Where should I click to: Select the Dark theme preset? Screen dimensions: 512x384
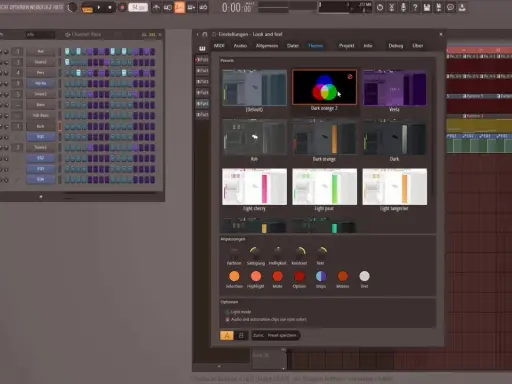pos(395,137)
